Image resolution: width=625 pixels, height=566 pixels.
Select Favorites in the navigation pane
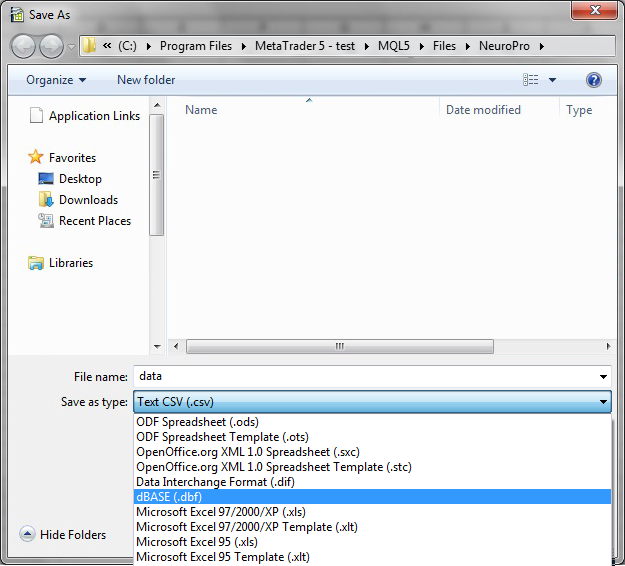(x=72, y=158)
